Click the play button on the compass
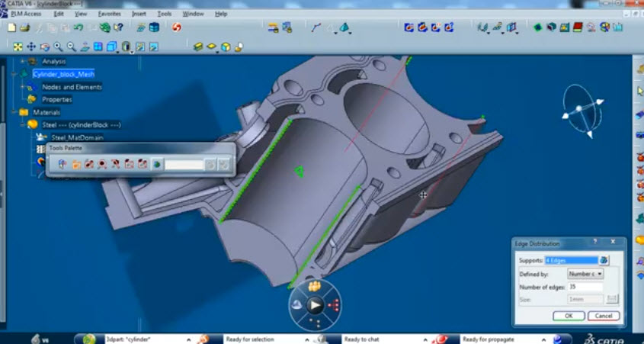Viewport: 644px width, 344px height. pos(315,305)
